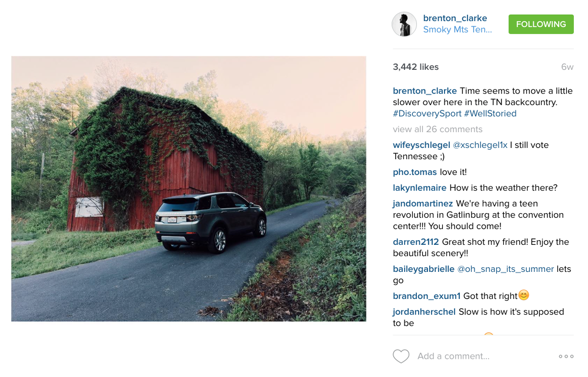Open brenton_clarke username in the header
The width and height of the screenshot is (588, 377).
(455, 18)
